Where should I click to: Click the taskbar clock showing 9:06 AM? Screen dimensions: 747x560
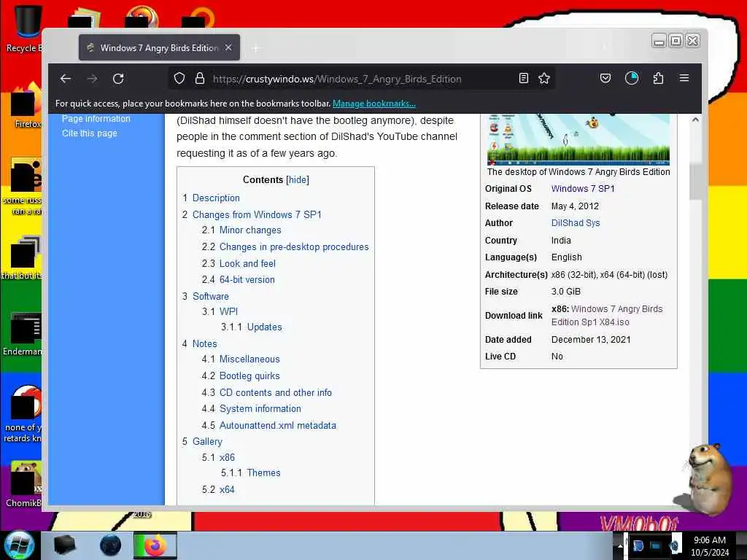point(710,546)
